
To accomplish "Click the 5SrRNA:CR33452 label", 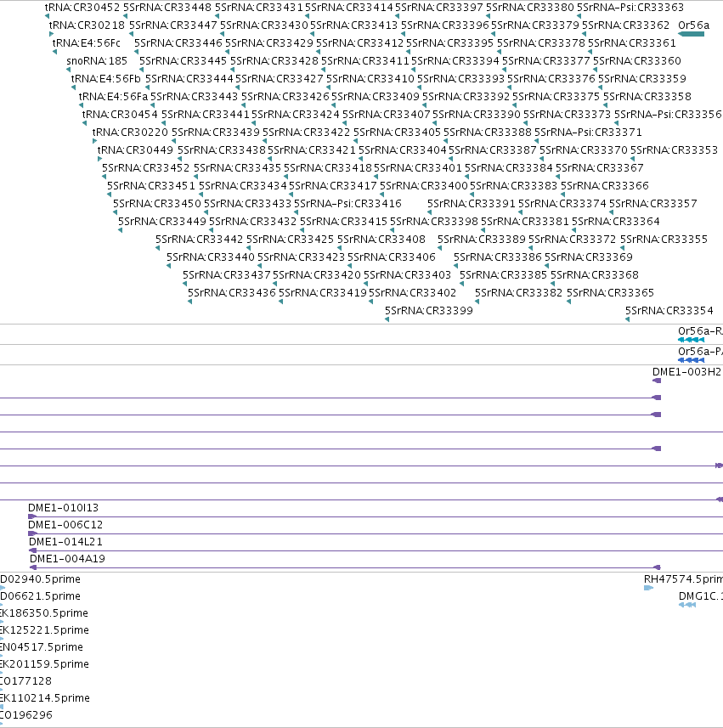I will click(146, 168).
